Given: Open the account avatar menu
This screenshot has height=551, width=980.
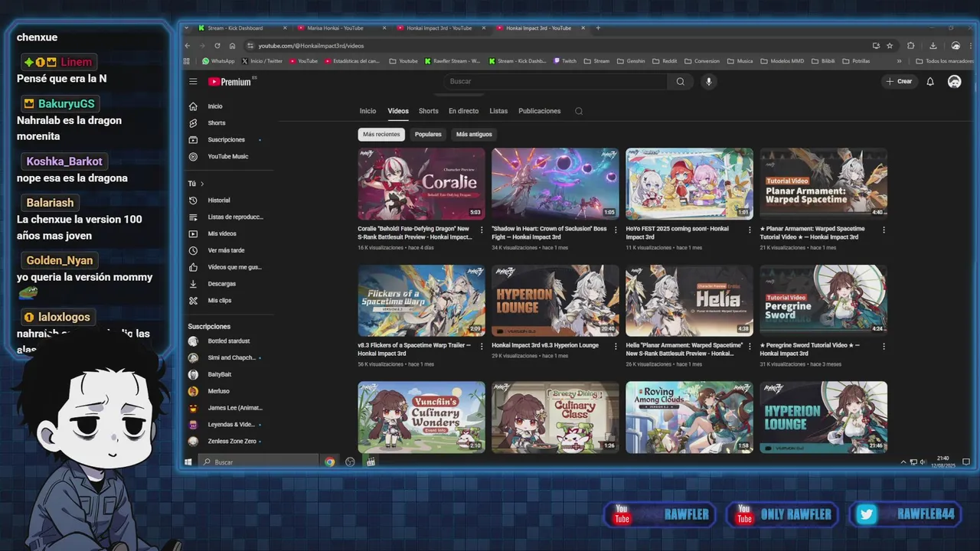Looking at the screenshot, I should tap(954, 81).
